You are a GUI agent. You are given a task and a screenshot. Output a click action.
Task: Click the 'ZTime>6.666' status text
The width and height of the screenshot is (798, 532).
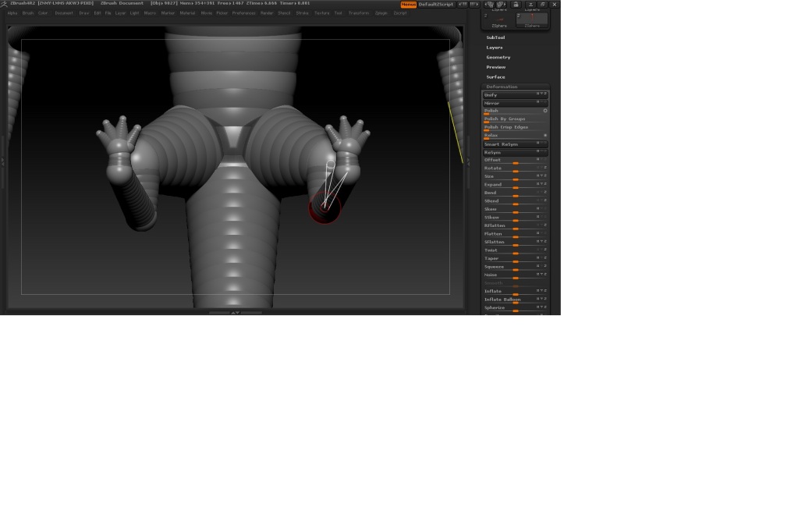[x=261, y=4]
